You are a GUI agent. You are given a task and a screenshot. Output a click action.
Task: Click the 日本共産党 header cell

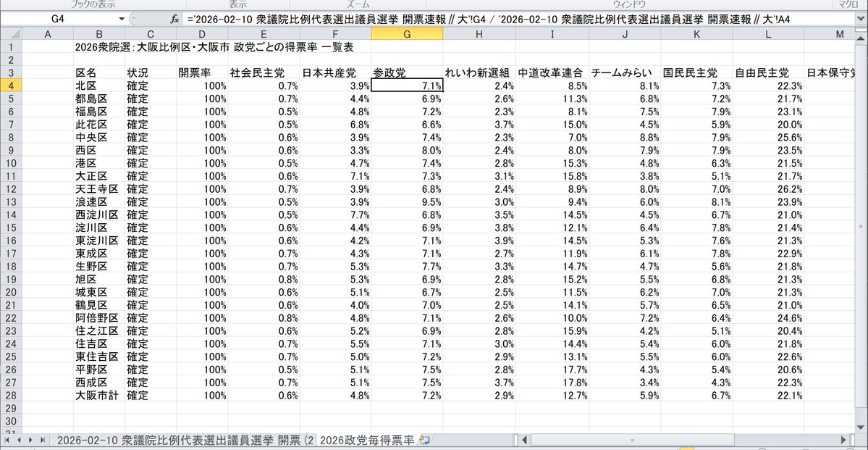pos(335,72)
